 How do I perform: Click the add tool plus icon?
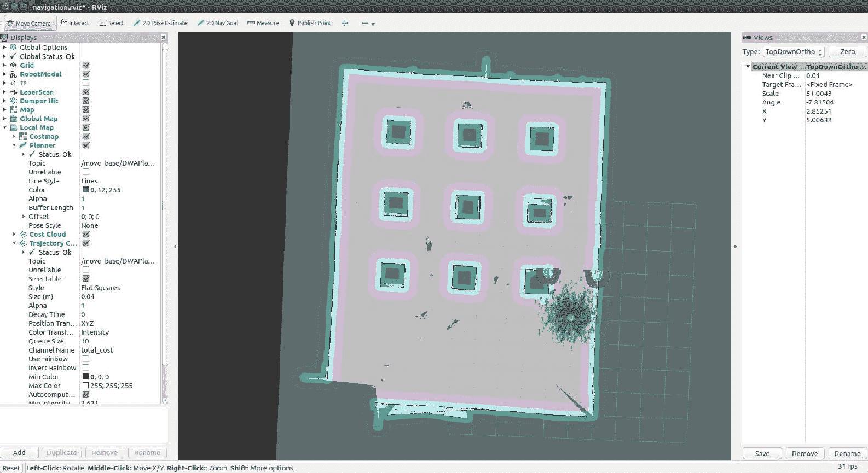coord(345,23)
